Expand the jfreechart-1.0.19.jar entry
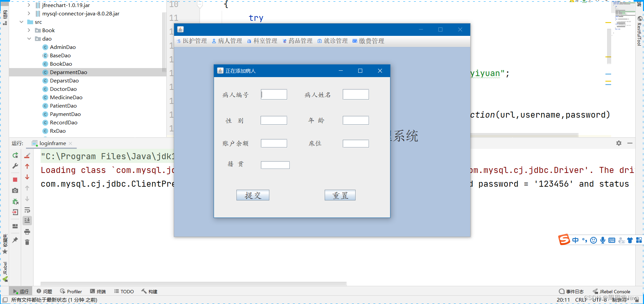Image resolution: width=644 pixels, height=304 pixels. 29,5
